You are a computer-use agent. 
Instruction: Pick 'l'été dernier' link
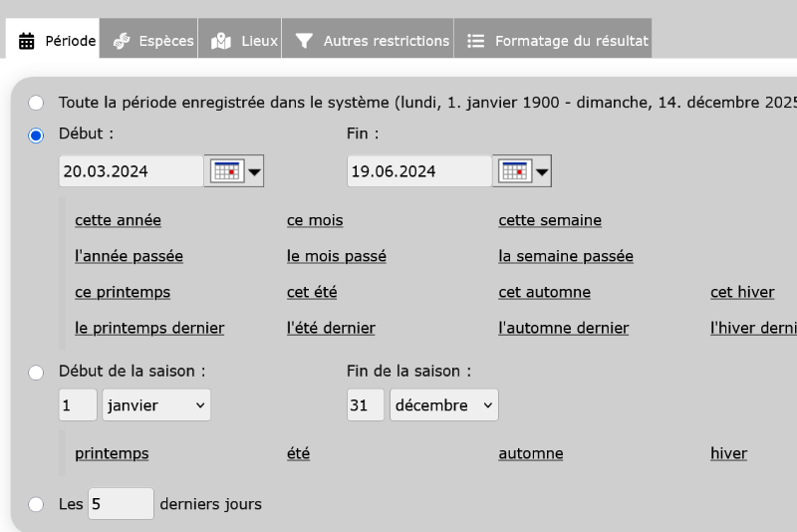click(331, 328)
